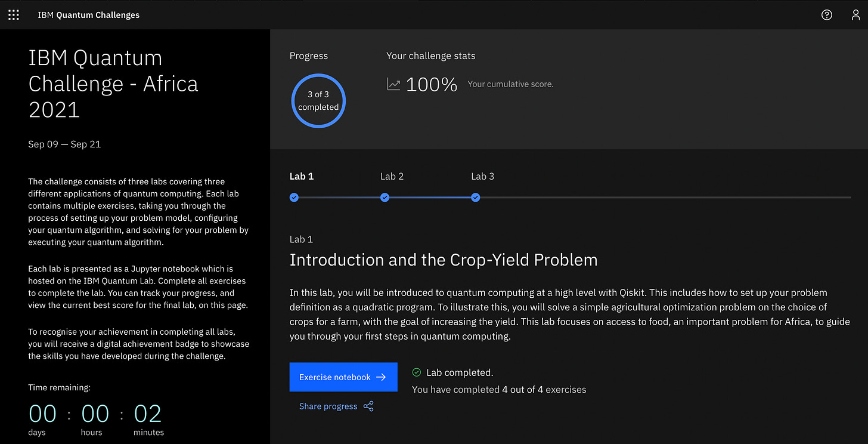The width and height of the screenshot is (868, 444).
Task: Select the Lab 3 tab
Action: [482, 176]
